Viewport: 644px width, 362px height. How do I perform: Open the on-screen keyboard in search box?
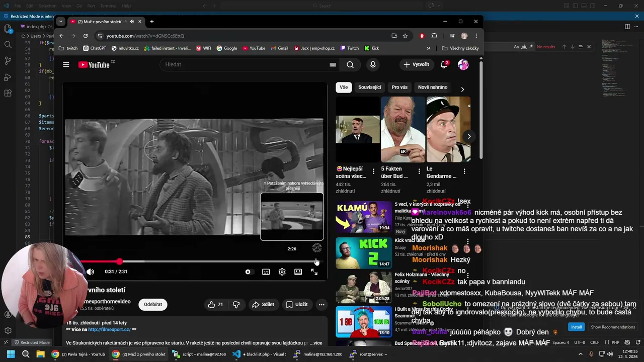point(333,64)
